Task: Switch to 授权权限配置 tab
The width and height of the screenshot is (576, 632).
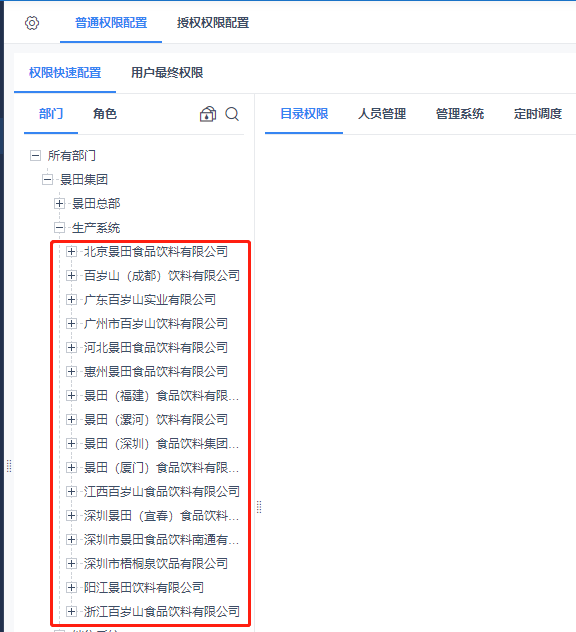Action: (213, 23)
